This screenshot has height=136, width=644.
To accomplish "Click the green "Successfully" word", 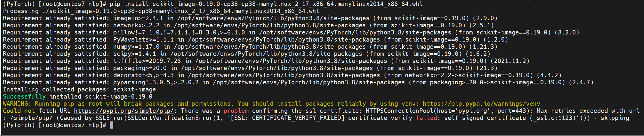I will tap(24, 97).
